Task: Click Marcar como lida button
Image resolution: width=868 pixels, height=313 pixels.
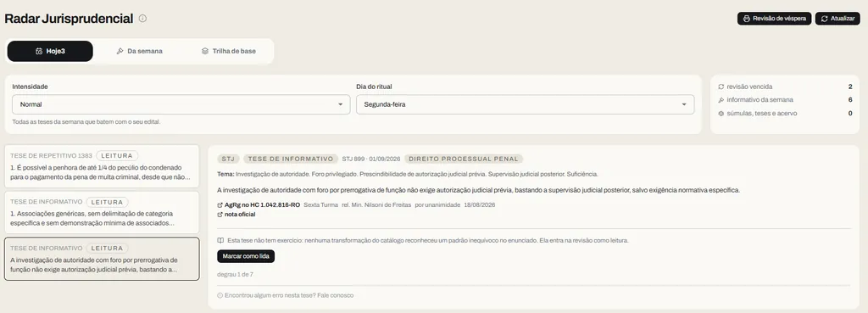Action: 246,256
